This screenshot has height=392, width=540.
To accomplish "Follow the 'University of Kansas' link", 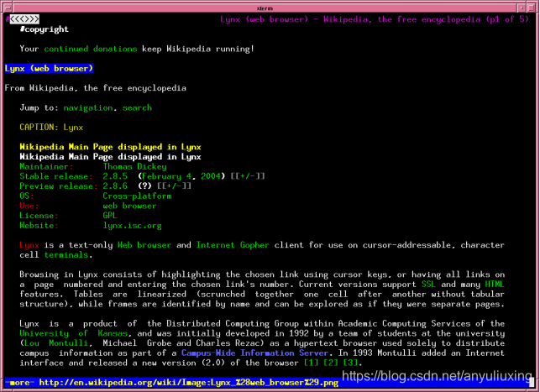I will [x=73, y=333].
